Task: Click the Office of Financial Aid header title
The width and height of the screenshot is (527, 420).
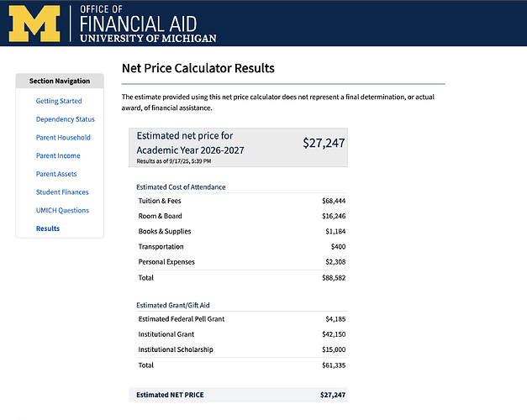Action: pos(148,23)
